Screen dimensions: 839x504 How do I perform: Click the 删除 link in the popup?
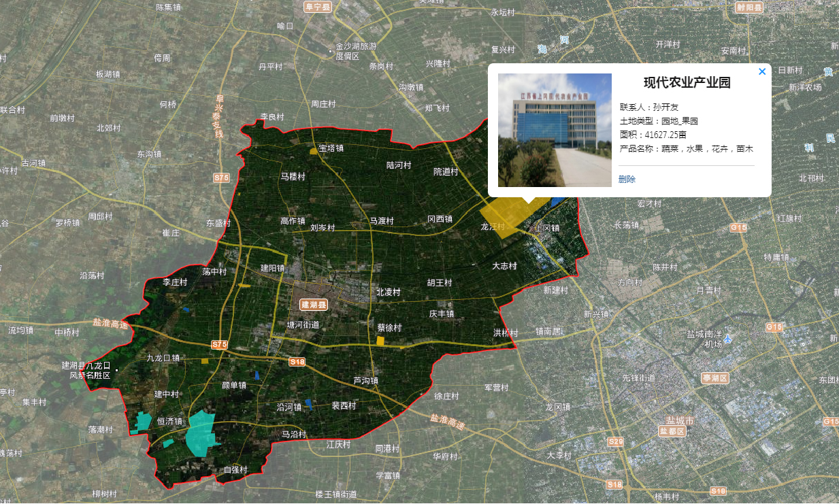pos(627,180)
